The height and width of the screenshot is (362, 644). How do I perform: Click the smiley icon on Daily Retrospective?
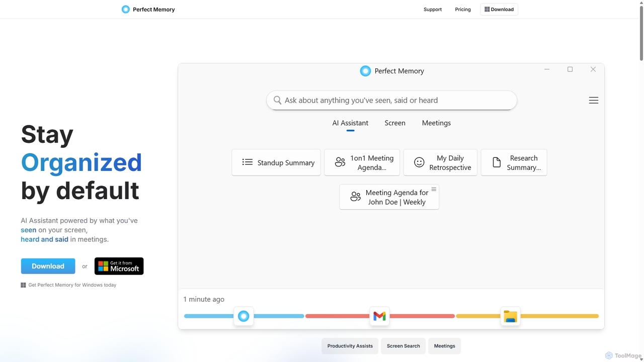click(419, 162)
